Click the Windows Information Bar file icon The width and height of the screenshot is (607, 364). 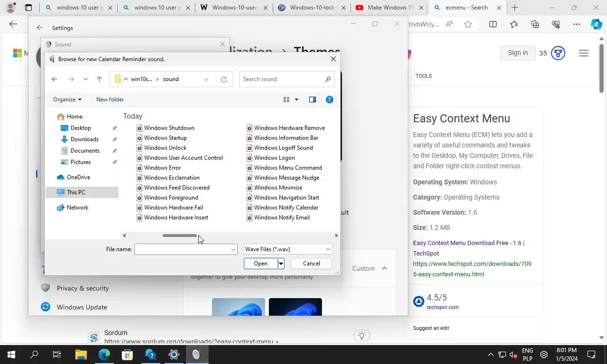pos(249,138)
